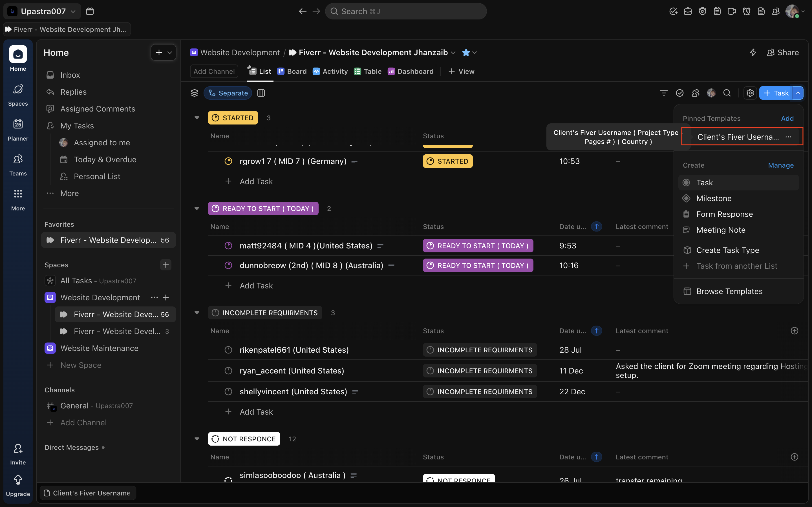Toggle closed tasks checkmark icon in toolbar

[679, 93]
